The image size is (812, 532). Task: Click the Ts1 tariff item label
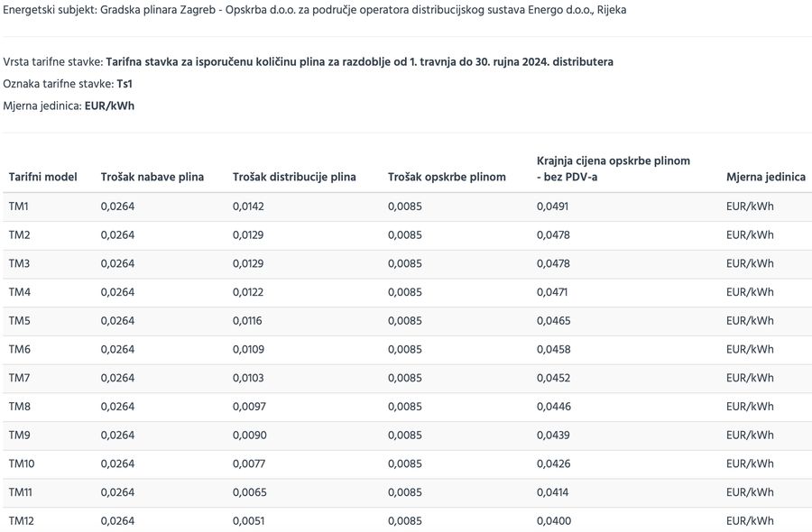tap(125, 84)
